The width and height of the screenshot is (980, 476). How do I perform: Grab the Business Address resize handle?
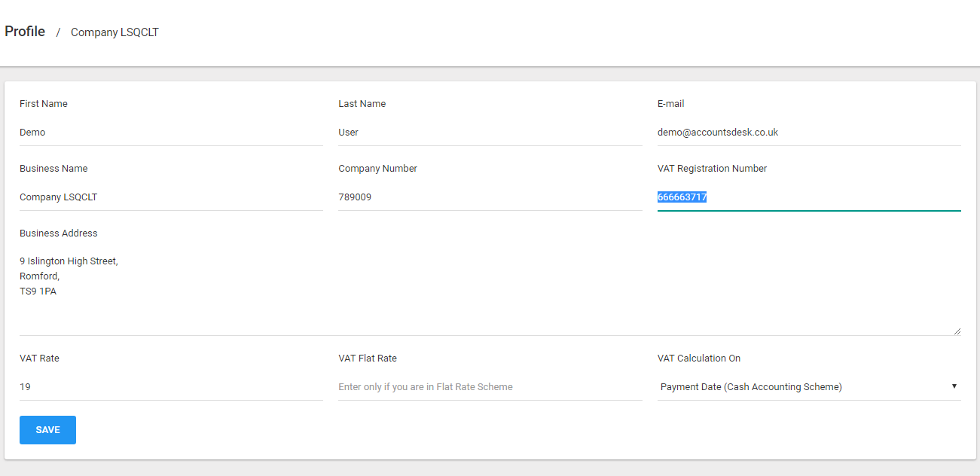[x=957, y=331]
